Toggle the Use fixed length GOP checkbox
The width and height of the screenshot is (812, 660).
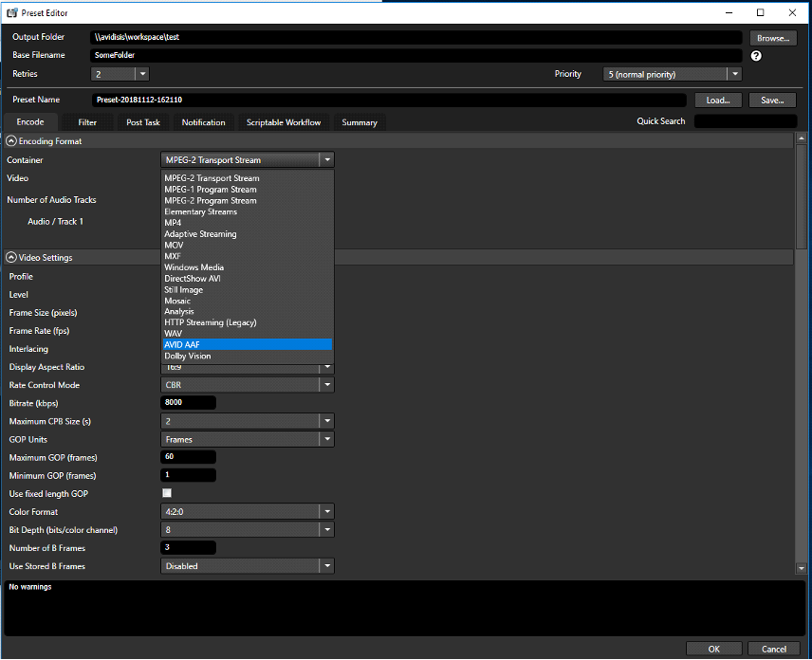[x=167, y=493]
